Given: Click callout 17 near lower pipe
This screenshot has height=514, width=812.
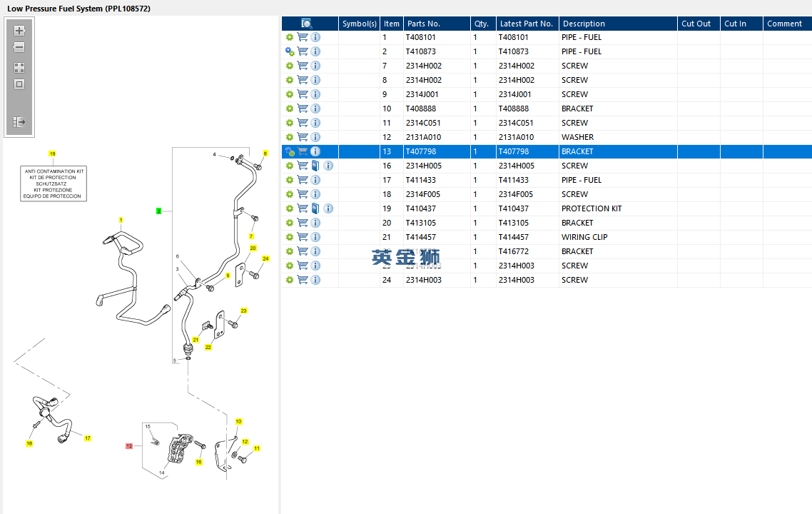Looking at the screenshot, I should coord(88,438).
